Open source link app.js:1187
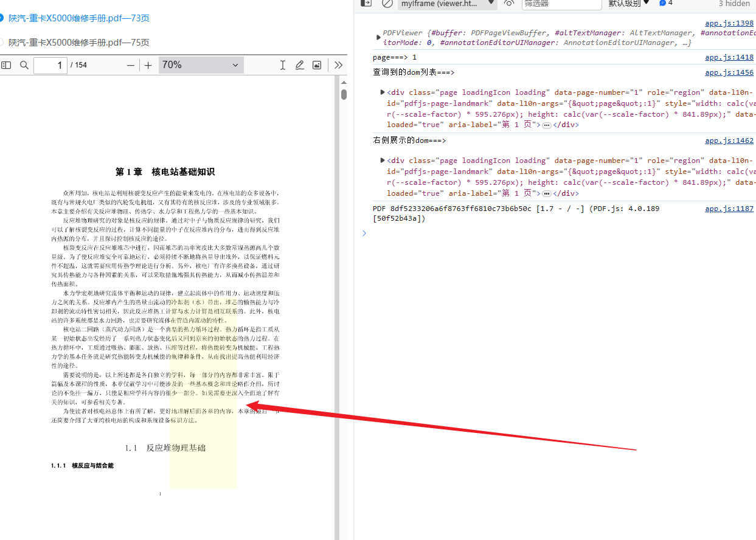This screenshot has height=540, width=756. pyautogui.click(x=729, y=209)
